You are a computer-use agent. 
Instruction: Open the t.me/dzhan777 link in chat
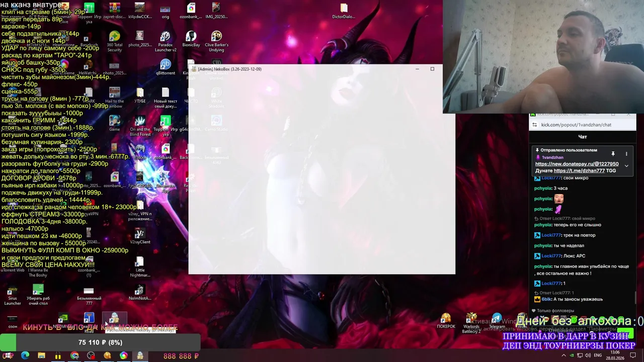click(579, 170)
